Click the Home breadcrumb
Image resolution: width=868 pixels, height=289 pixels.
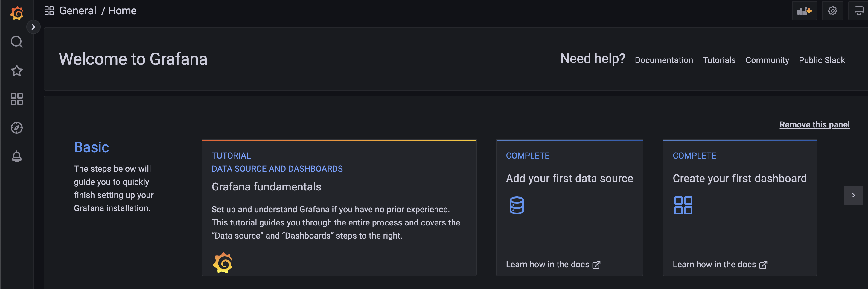pyautogui.click(x=122, y=11)
